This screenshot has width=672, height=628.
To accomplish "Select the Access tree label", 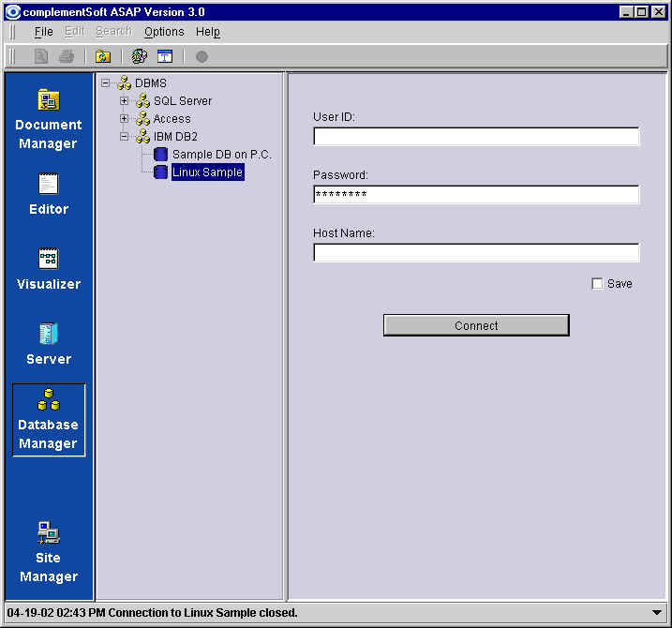I will (x=172, y=119).
